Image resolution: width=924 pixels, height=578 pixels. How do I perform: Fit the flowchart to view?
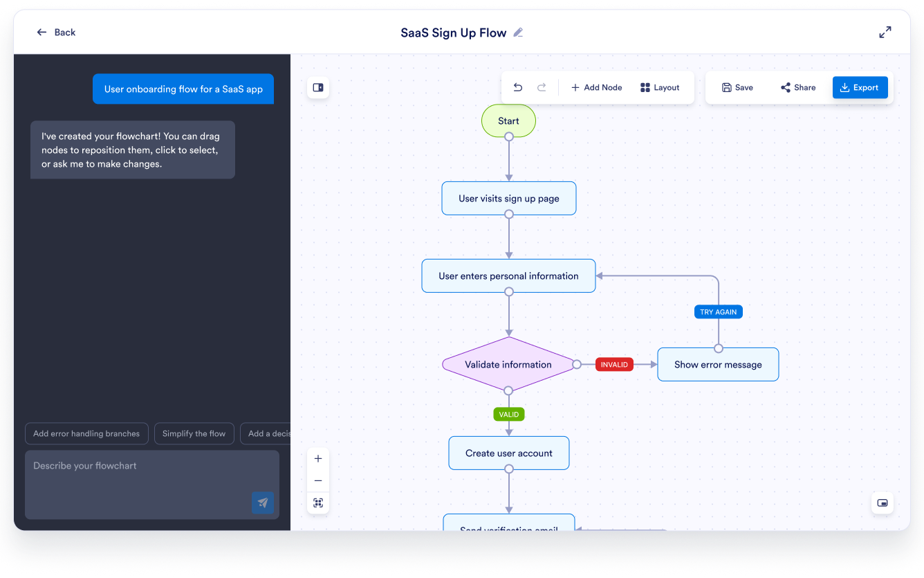[318, 503]
